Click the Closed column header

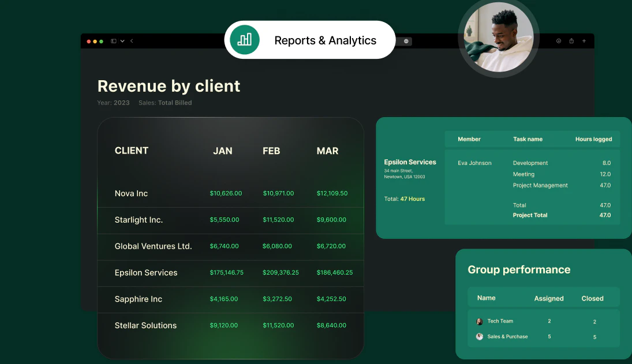(x=593, y=298)
